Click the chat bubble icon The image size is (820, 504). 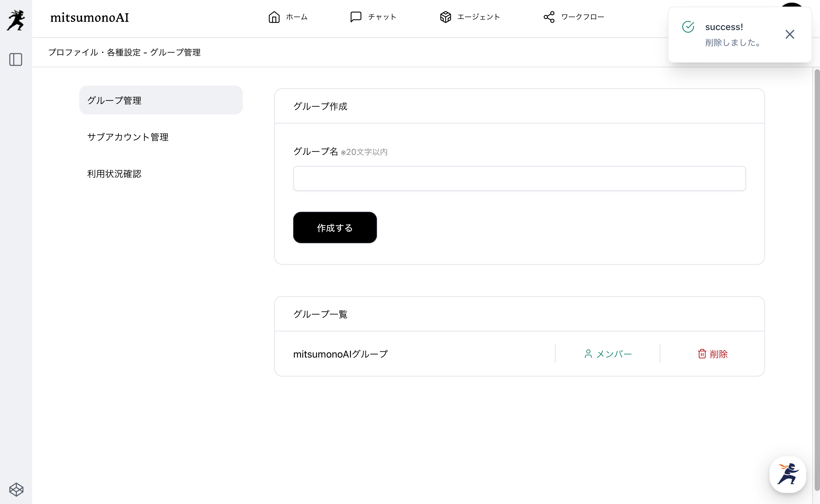(x=356, y=17)
